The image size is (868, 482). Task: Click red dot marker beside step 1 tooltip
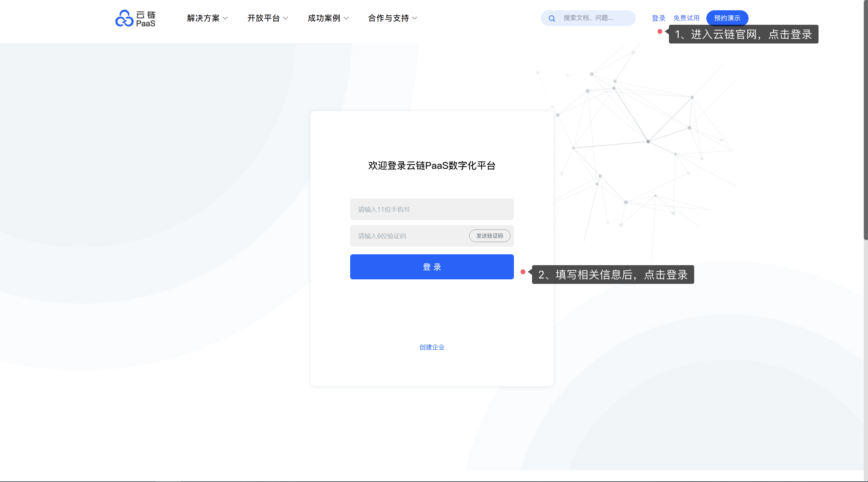(x=660, y=31)
